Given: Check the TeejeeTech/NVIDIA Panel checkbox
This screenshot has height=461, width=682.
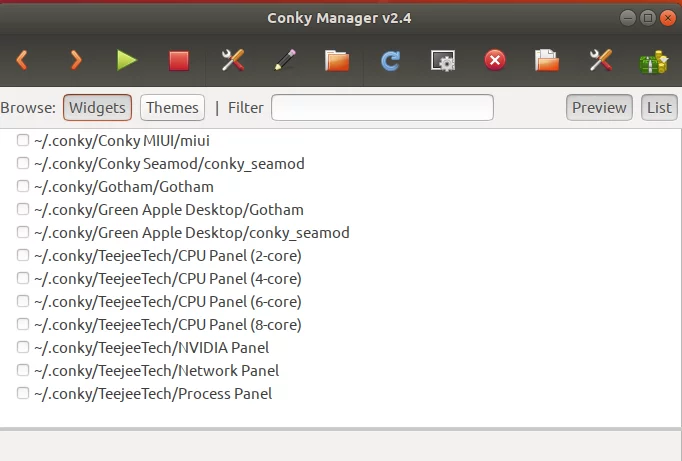Looking at the screenshot, I should pyautogui.click(x=23, y=347).
